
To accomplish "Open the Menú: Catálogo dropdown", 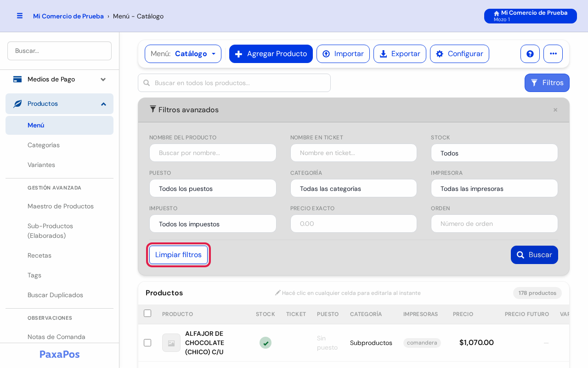I will (183, 54).
